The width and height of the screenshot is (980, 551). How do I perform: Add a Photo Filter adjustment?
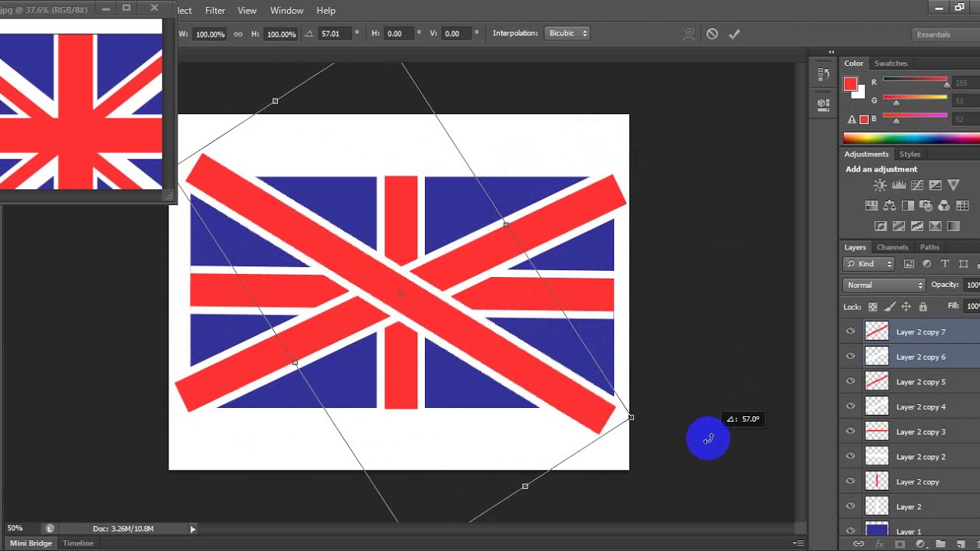[926, 206]
